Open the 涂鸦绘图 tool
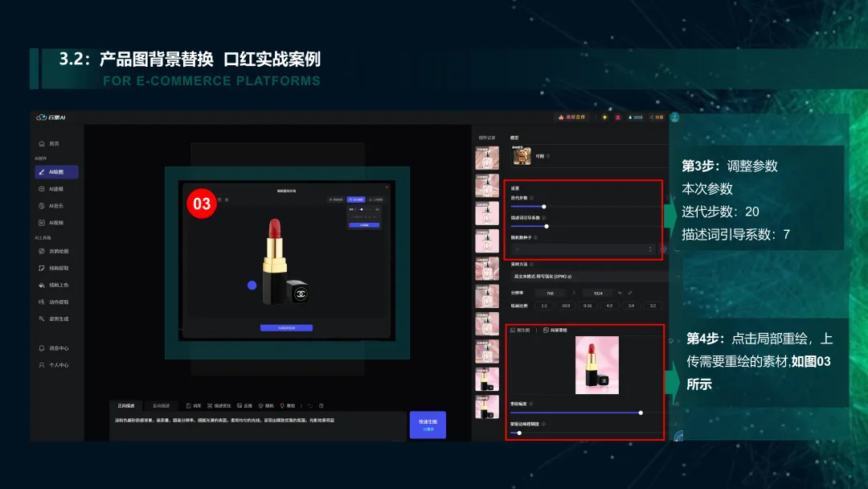 pos(53,252)
